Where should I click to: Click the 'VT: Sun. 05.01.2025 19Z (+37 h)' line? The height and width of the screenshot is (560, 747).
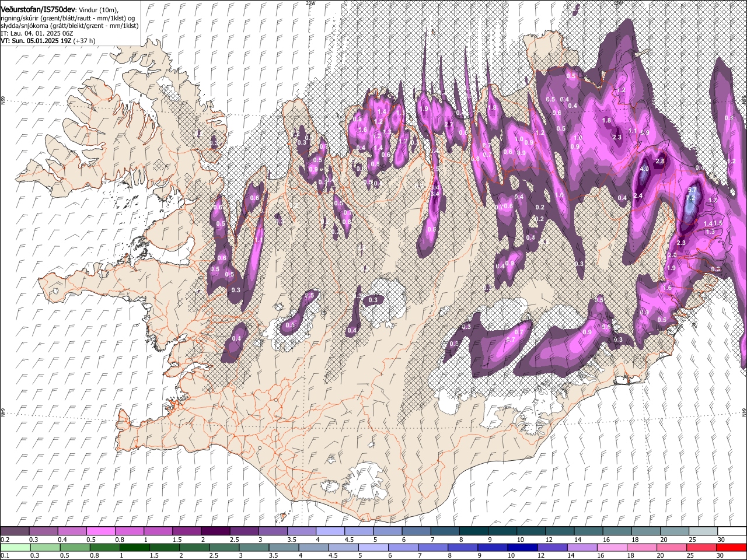coord(48,41)
